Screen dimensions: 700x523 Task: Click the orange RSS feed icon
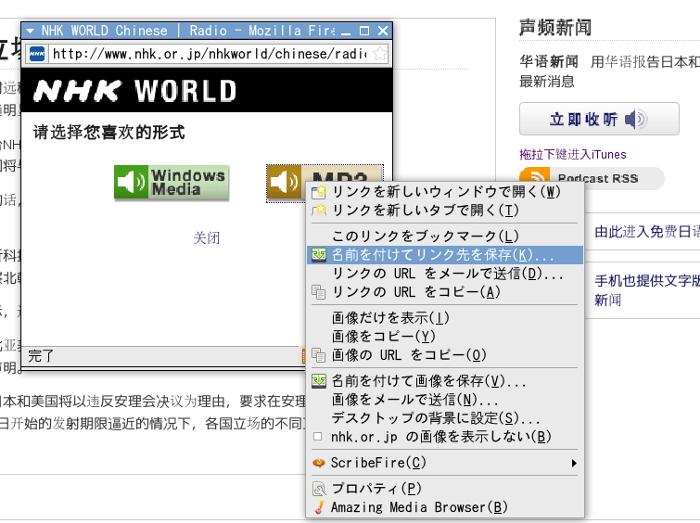[534, 176]
